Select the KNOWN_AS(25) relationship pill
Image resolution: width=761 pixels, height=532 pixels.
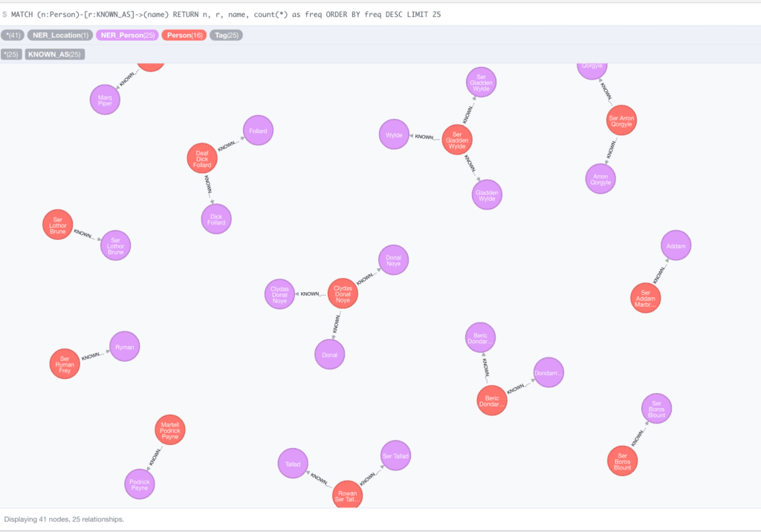(55, 54)
